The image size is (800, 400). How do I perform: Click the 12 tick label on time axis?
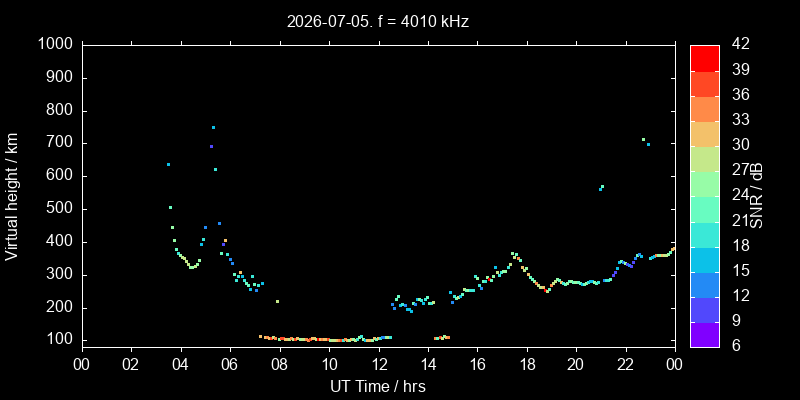point(379,365)
